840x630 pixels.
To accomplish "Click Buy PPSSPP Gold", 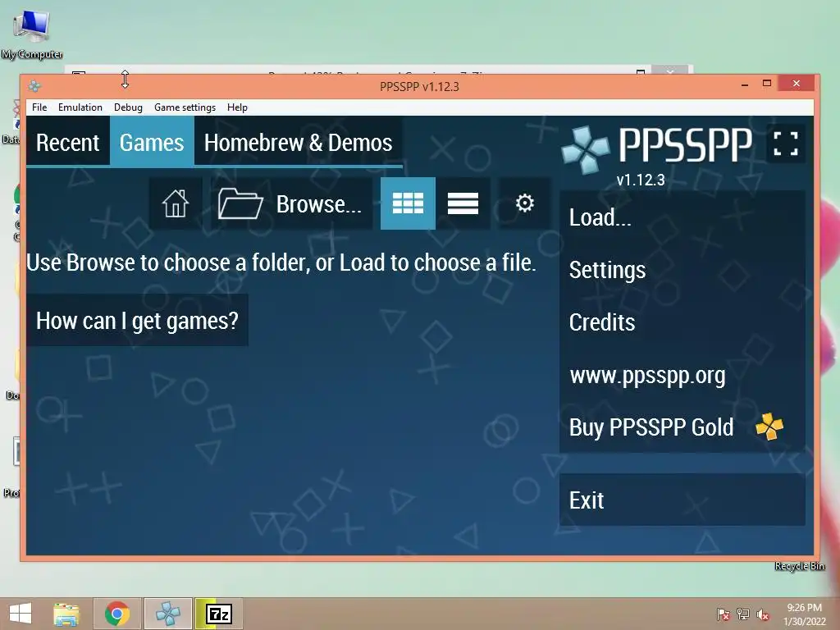I will click(682, 427).
